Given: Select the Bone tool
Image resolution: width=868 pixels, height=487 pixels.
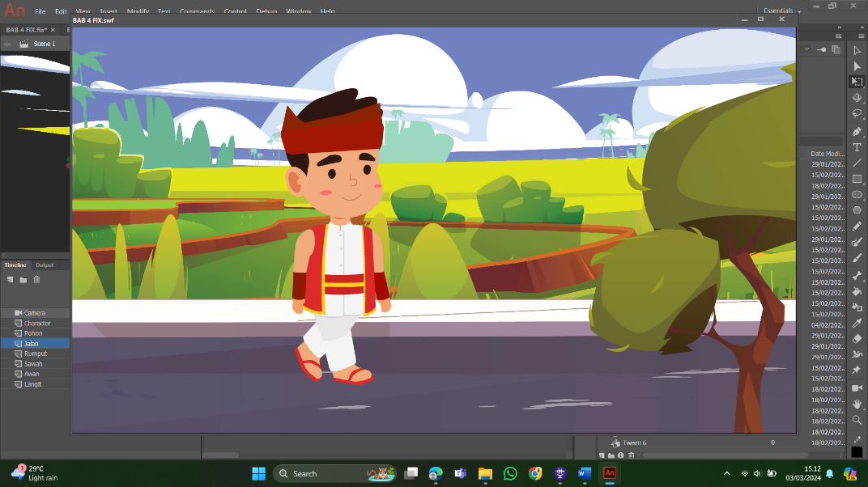Looking at the screenshot, I should point(857,275).
